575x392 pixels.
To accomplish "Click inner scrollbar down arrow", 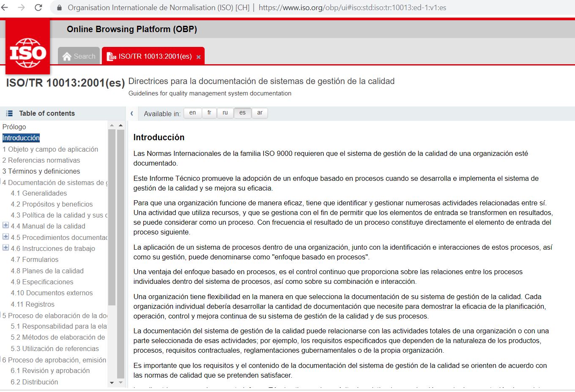I will (112, 383).
